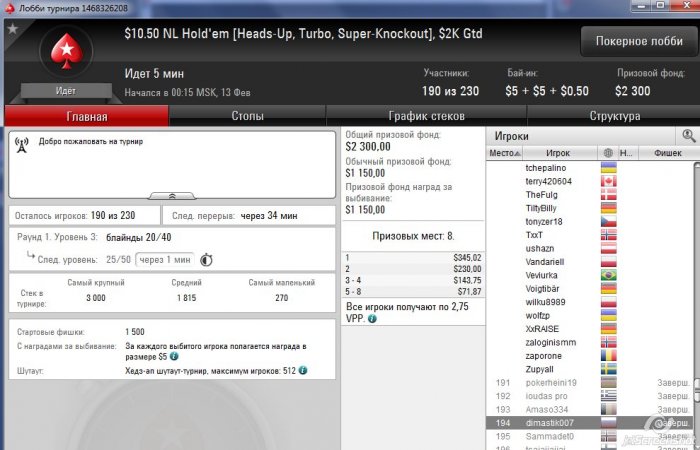
Task: Click the Canada flag beside terry420604
Action: pyautogui.click(x=608, y=181)
